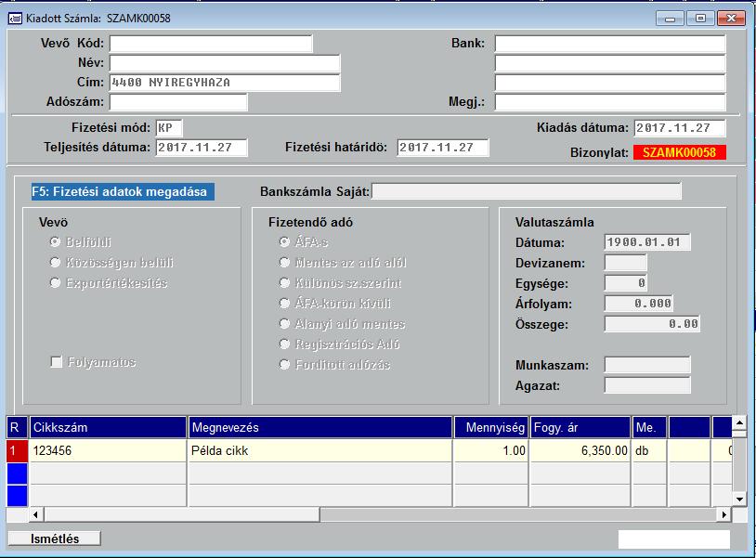Click the Árfolyam field 0.000

(639, 303)
